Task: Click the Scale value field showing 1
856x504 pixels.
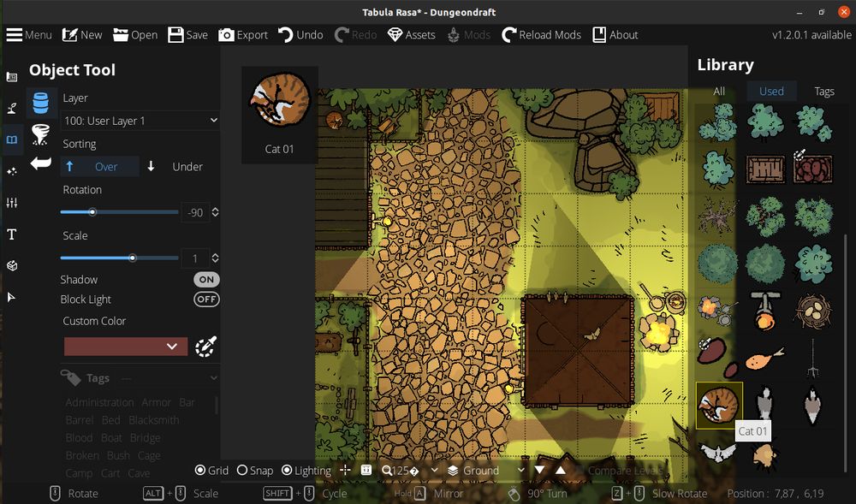Action: [195, 258]
